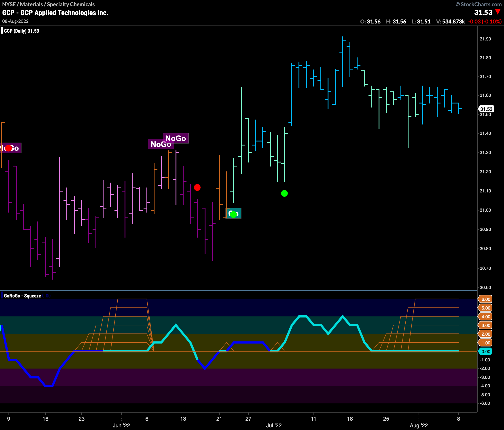Click the 30.60 price axis label
Viewport: 504px width, 430px height.
point(485,287)
